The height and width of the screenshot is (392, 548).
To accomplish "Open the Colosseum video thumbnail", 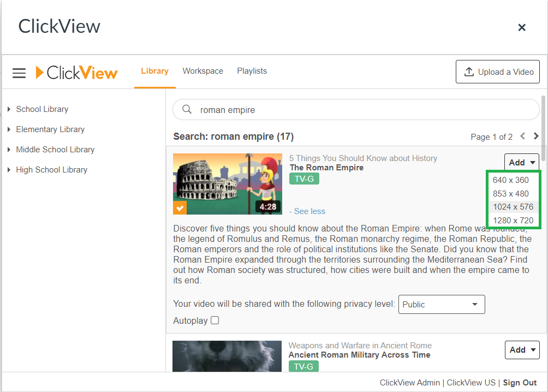I will click(x=228, y=184).
